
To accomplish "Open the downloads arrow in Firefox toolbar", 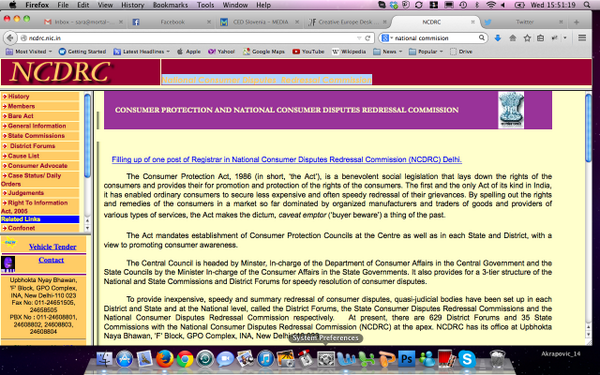I will (497, 38).
